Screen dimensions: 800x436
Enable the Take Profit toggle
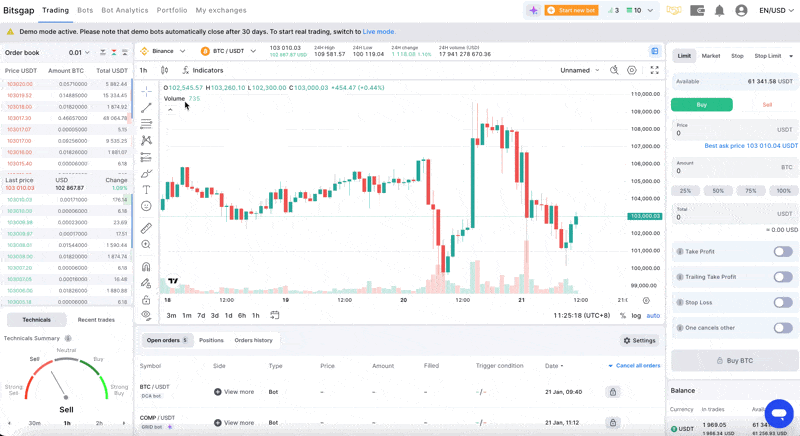click(x=782, y=252)
